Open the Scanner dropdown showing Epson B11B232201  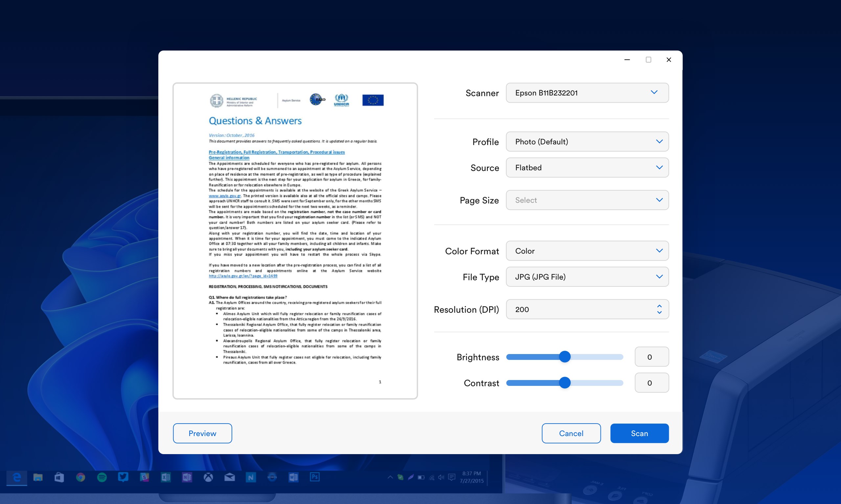(587, 93)
